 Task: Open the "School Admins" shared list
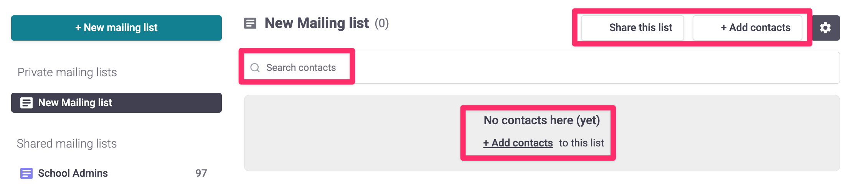click(73, 173)
